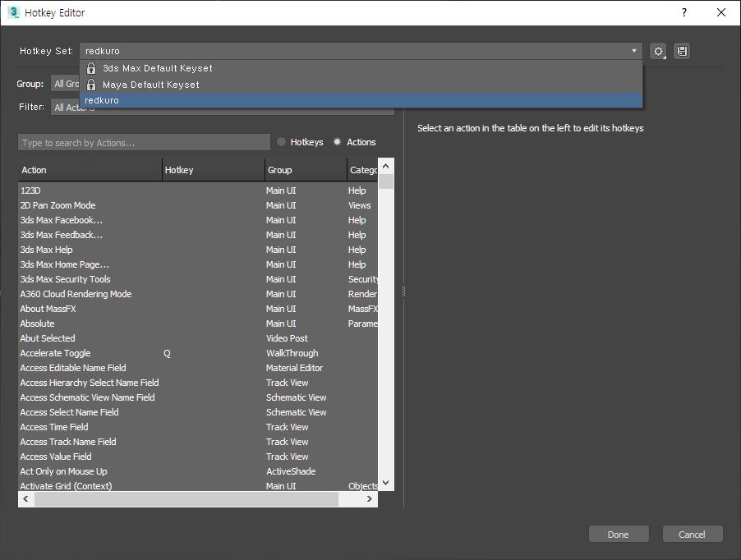Image resolution: width=741 pixels, height=560 pixels.
Task: Collapse the Hotkey Set dropdown arrow
Action: tap(633, 51)
